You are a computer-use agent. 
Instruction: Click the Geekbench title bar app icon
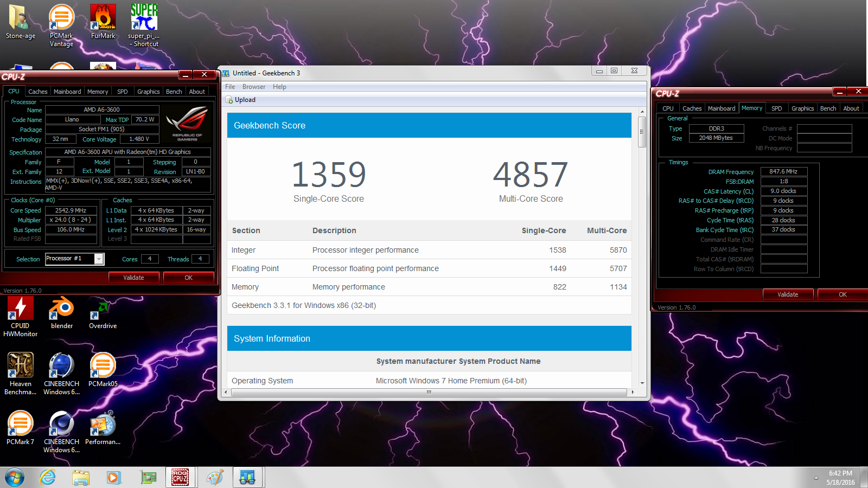tap(226, 73)
